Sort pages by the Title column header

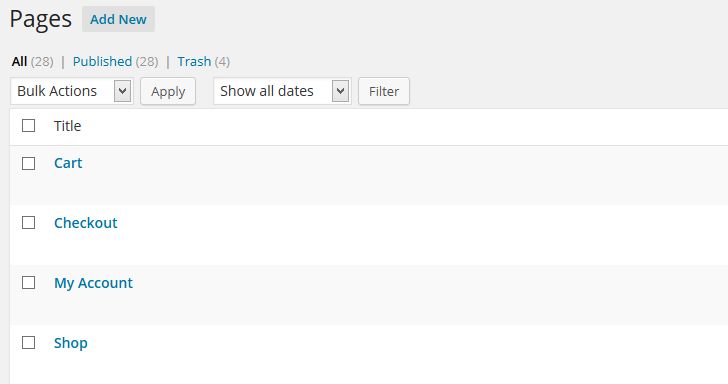[x=67, y=126]
